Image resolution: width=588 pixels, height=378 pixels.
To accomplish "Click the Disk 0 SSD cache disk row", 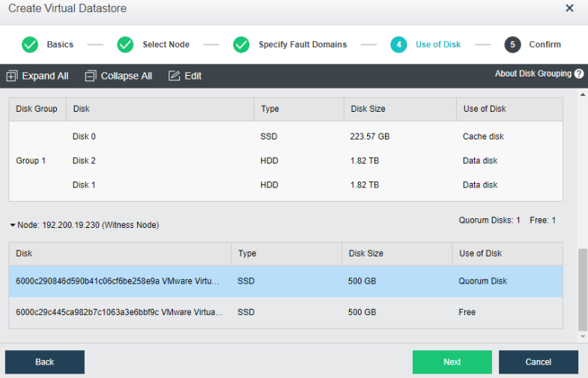I will (x=285, y=136).
